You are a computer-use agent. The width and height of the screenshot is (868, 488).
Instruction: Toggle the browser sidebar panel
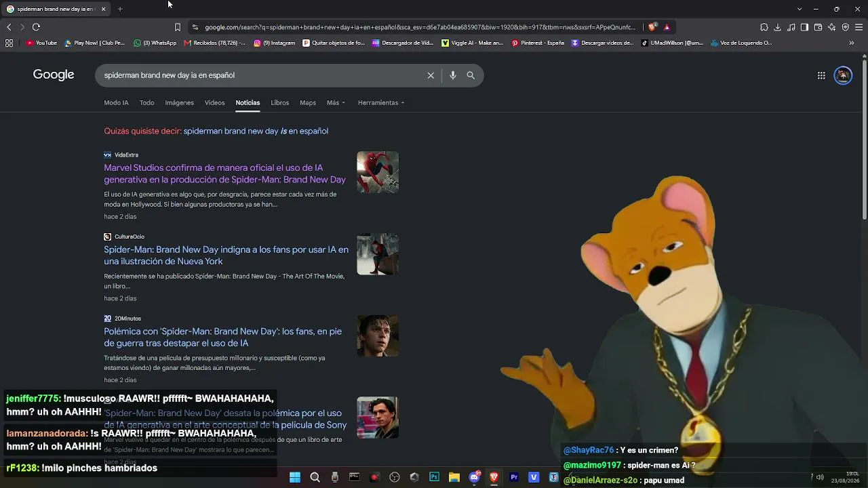[804, 27]
